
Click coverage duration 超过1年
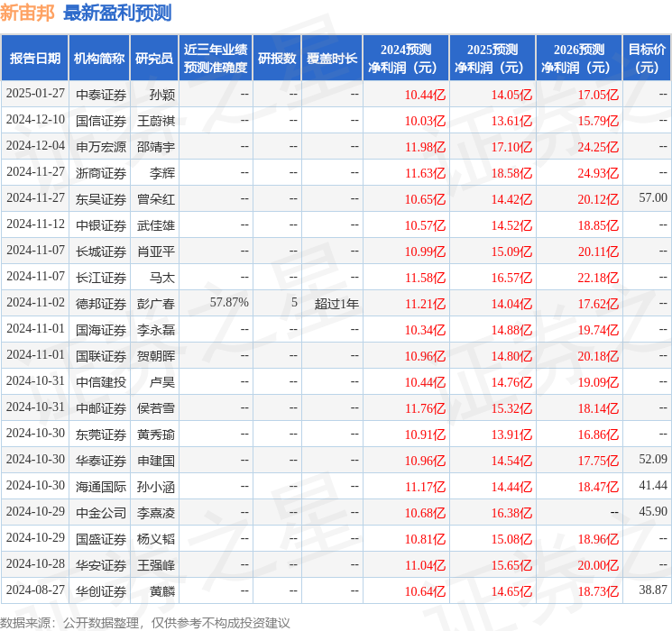pyautogui.click(x=336, y=304)
